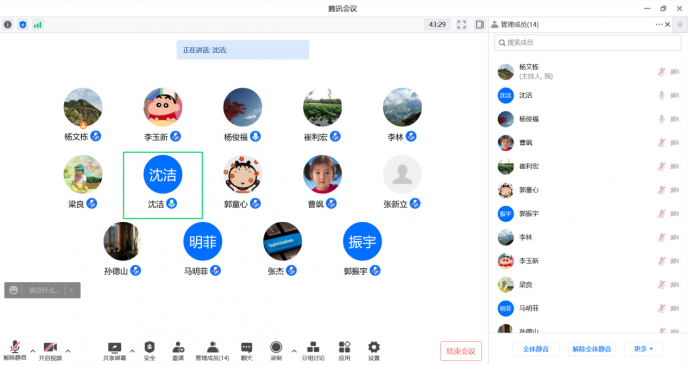Toggle unmute microphone (解除静音) button
Screen dimensions: 688x365
click(x=15, y=351)
